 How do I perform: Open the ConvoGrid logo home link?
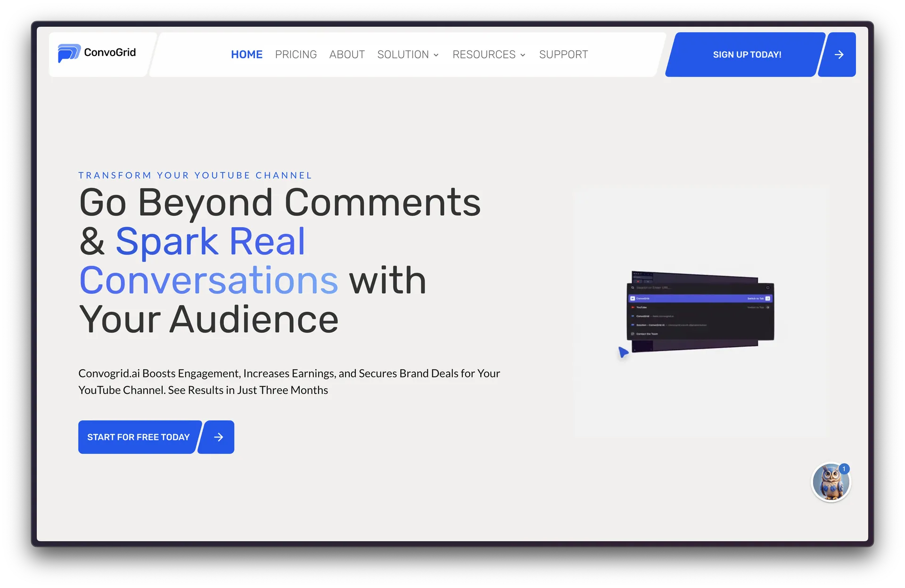point(97,53)
